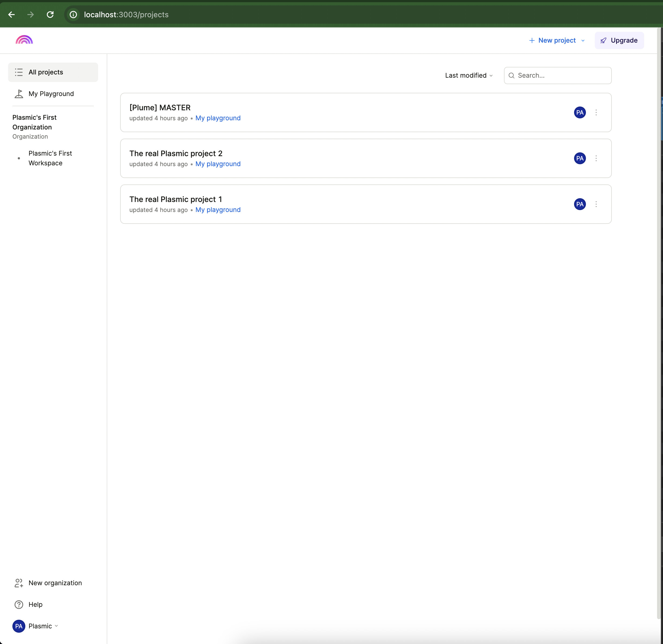This screenshot has height=644, width=663.
Task: Click the Plasmic rainbow logo
Action: coord(24,40)
